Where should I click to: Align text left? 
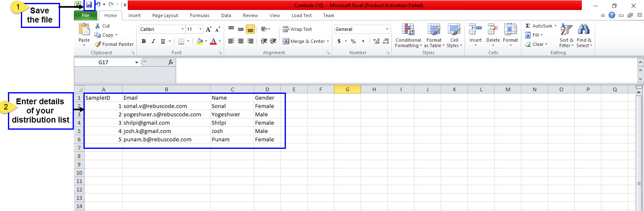pos(231,41)
